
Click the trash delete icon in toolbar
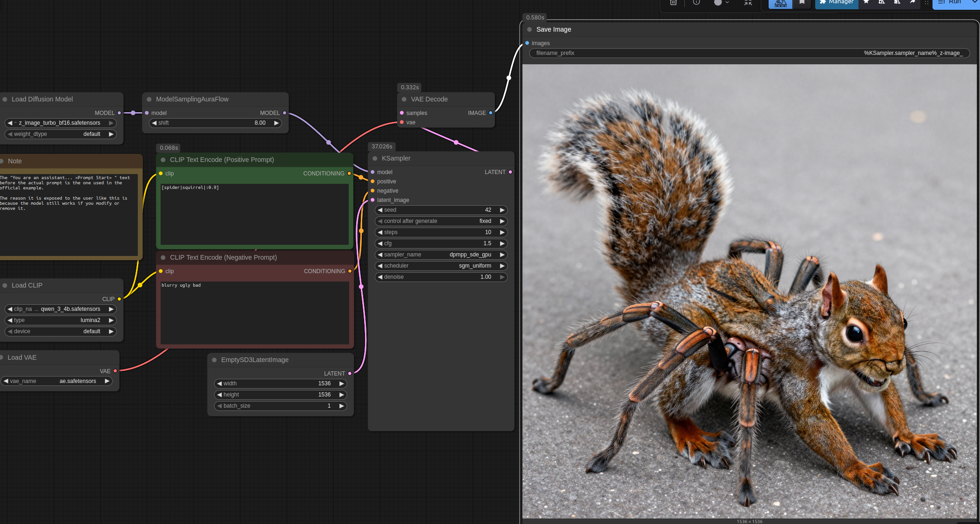(673, 2)
